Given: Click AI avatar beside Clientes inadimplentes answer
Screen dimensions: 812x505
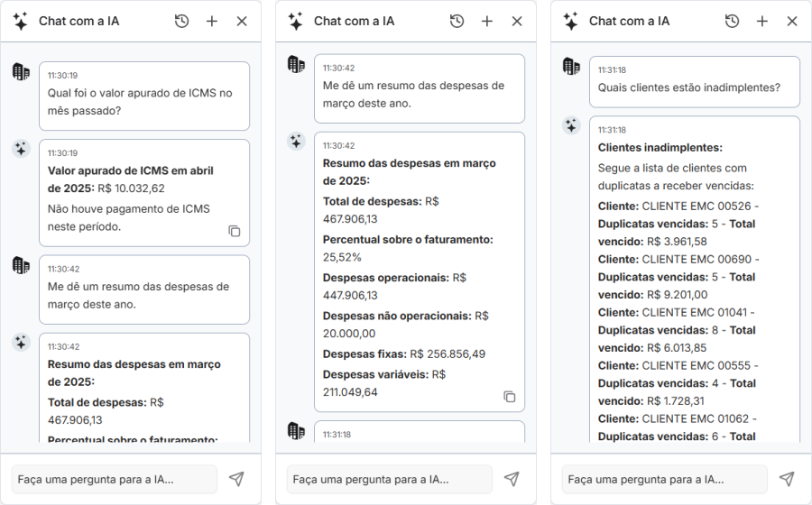Looking at the screenshot, I should click(571, 125).
